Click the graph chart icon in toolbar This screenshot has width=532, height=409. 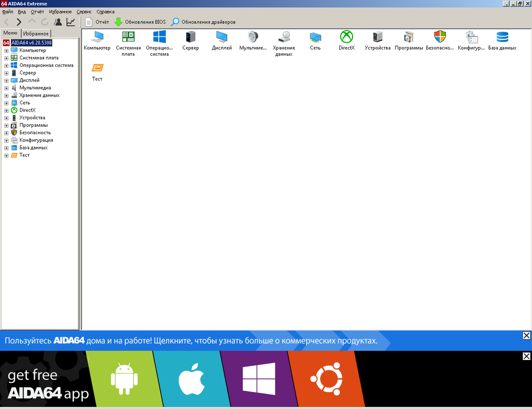70,22
